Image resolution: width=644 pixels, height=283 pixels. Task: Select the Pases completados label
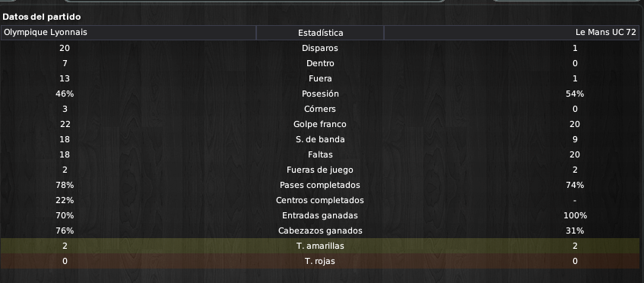coord(320,186)
